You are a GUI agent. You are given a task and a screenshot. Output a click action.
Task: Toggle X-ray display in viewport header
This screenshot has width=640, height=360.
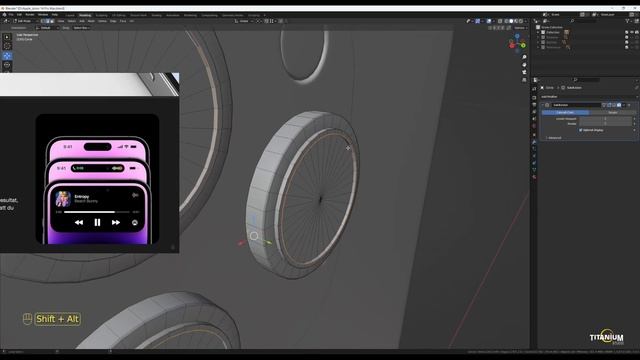(x=500, y=21)
